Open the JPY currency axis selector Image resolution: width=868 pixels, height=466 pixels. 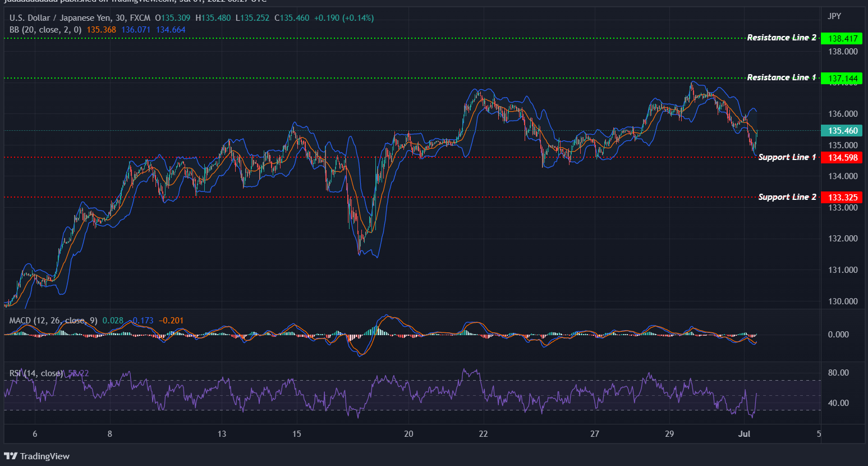pyautogui.click(x=834, y=16)
